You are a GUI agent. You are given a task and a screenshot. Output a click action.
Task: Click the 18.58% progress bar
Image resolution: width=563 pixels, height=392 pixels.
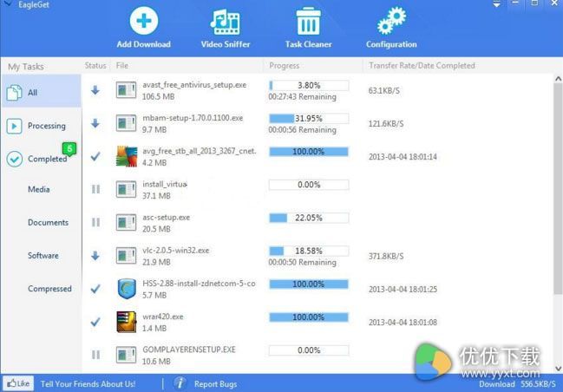[x=309, y=251]
